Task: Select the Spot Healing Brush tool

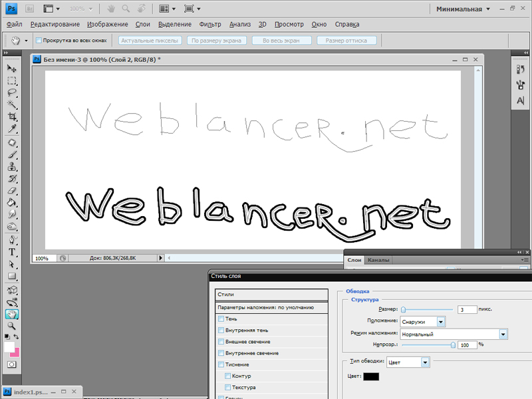Action: [12, 142]
